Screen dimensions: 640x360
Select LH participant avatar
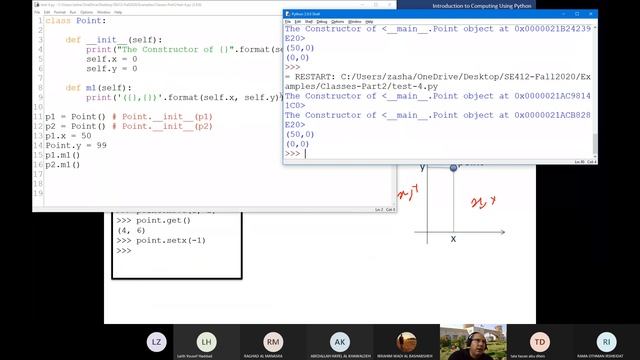coord(207,342)
